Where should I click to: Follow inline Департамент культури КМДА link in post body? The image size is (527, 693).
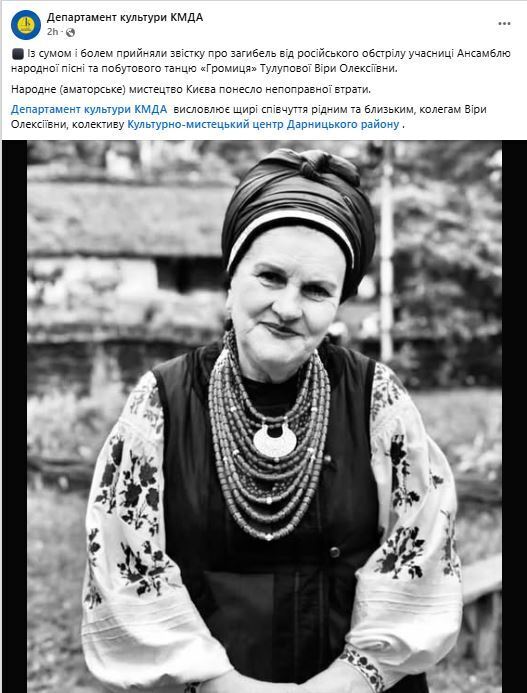tap(89, 109)
